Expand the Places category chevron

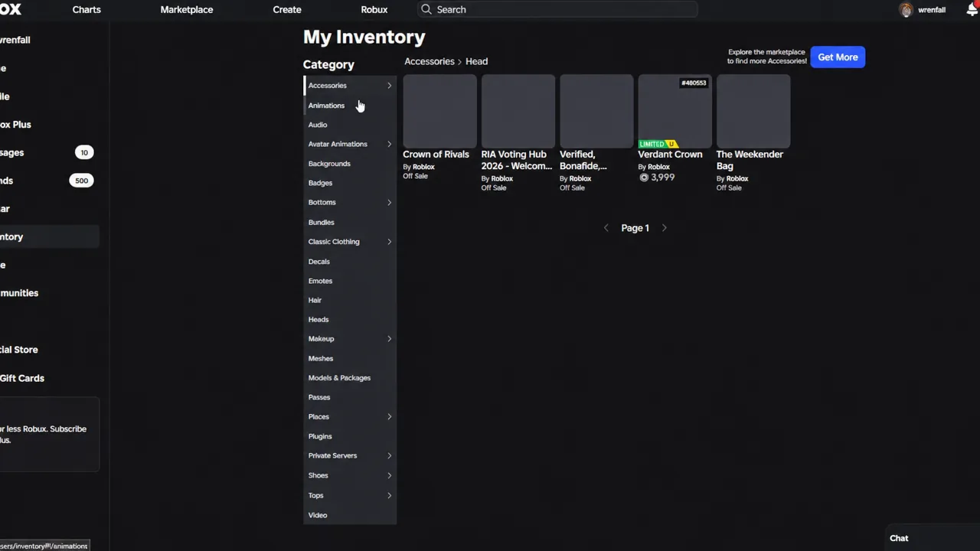click(x=389, y=416)
